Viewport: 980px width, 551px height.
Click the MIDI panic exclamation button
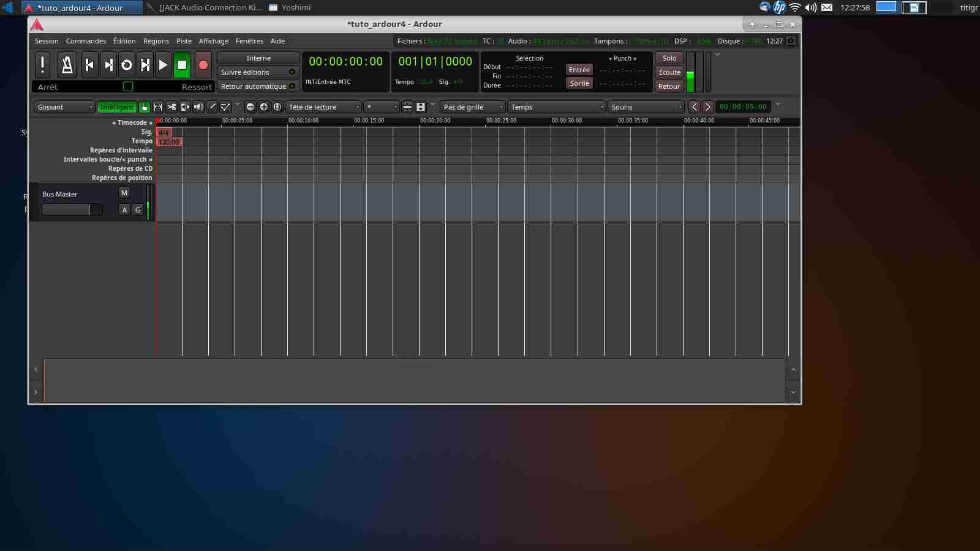(x=42, y=65)
